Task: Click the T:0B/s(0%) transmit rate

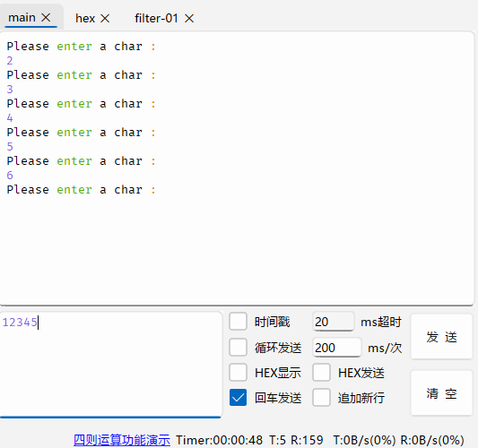Action: click(x=364, y=440)
